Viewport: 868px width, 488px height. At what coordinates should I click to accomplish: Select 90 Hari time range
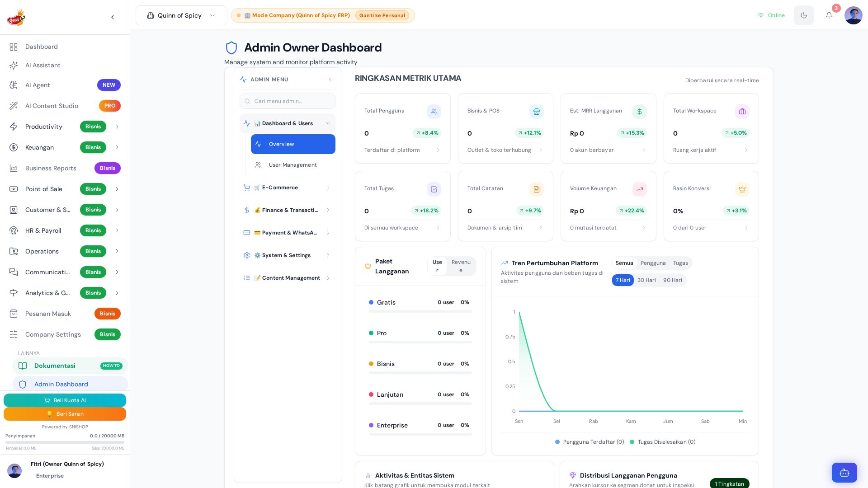(x=672, y=280)
